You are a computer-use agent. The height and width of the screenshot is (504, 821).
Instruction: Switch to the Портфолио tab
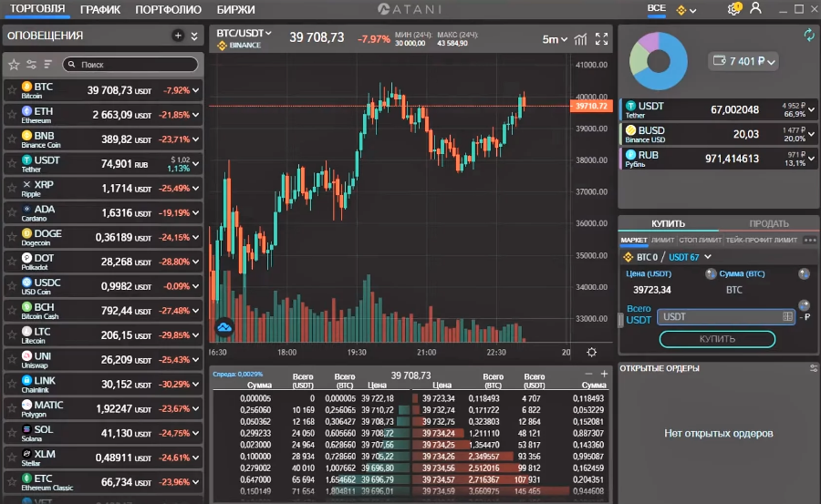[168, 9]
